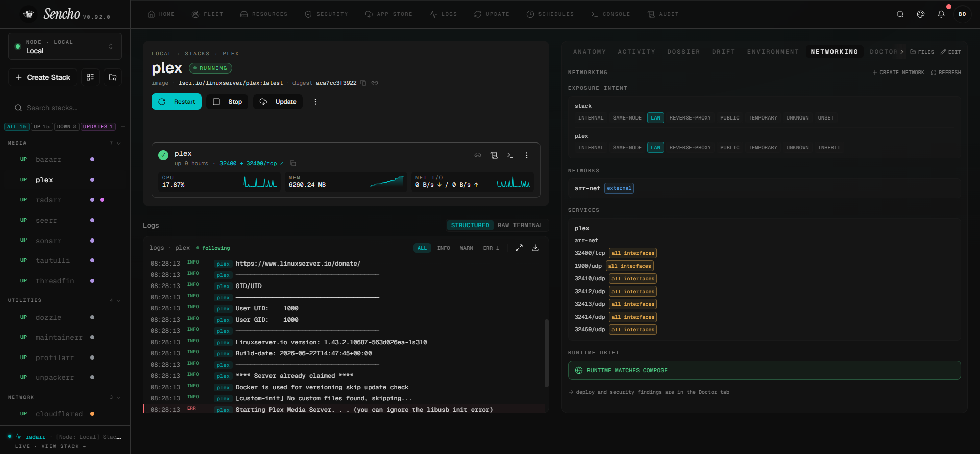
Task: Set stack exposure intent to INTERNAL
Action: pyautogui.click(x=591, y=118)
